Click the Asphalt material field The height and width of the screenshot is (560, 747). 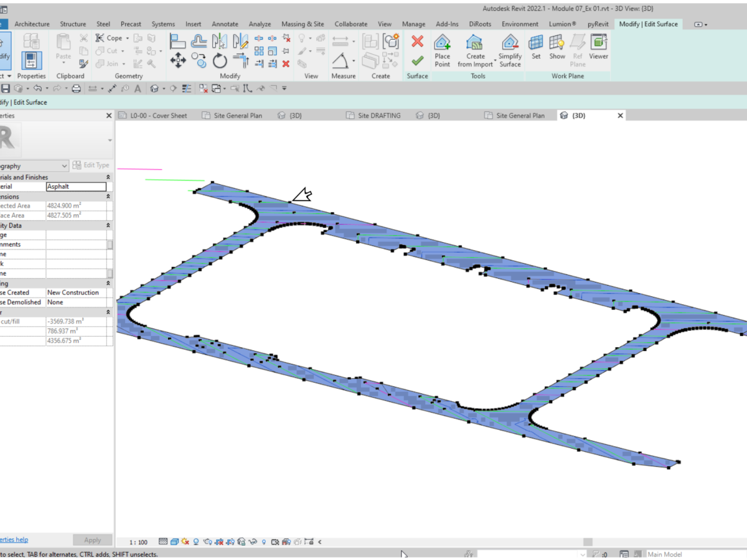[x=76, y=187]
